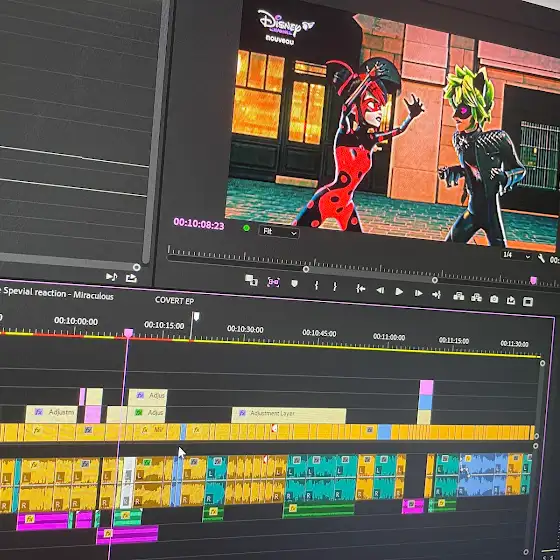Toggle the highlighted pink bracket button in transport bar
Screen dimensions: 560x560
tap(273, 282)
